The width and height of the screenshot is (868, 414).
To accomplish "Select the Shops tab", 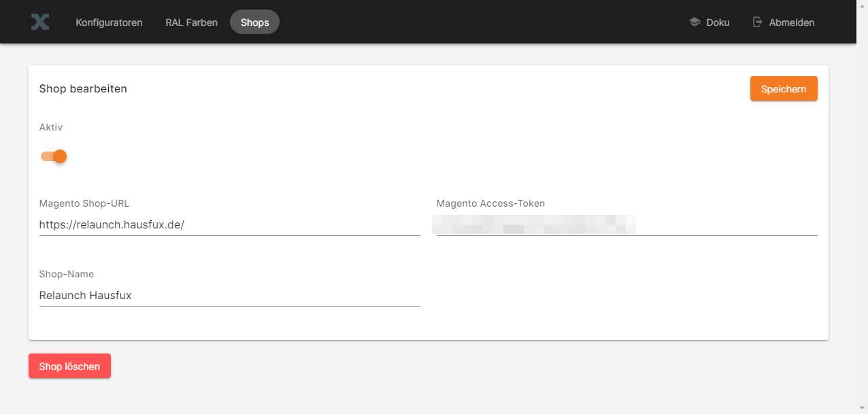I will [x=254, y=22].
